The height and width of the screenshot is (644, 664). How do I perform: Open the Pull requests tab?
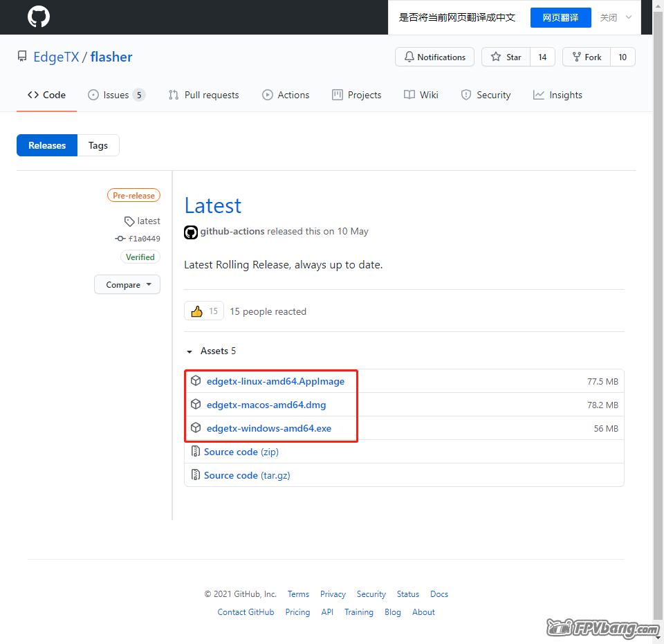pyautogui.click(x=203, y=95)
